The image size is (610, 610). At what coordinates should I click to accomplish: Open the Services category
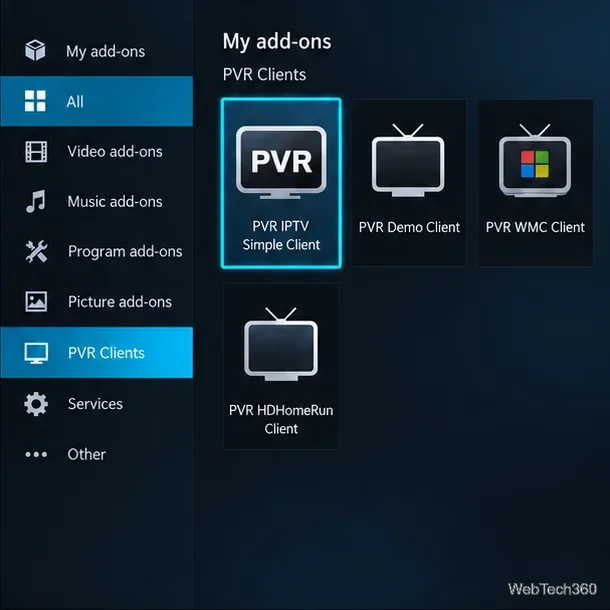tap(95, 404)
